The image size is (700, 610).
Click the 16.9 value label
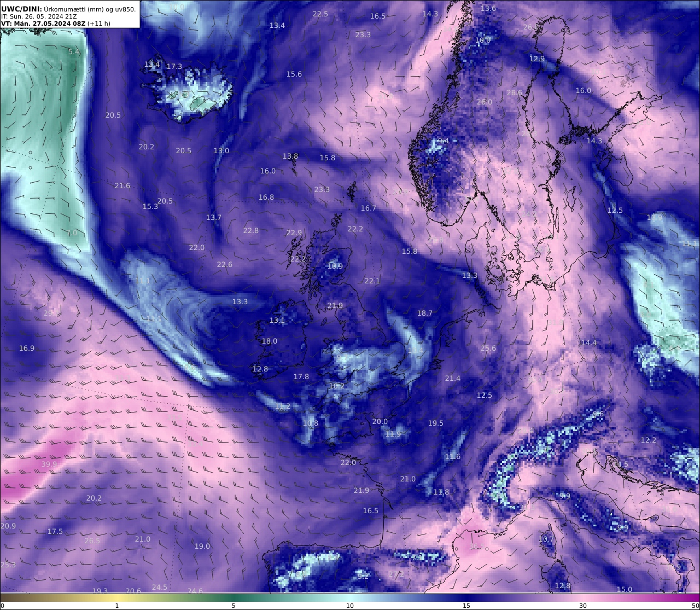(27, 348)
